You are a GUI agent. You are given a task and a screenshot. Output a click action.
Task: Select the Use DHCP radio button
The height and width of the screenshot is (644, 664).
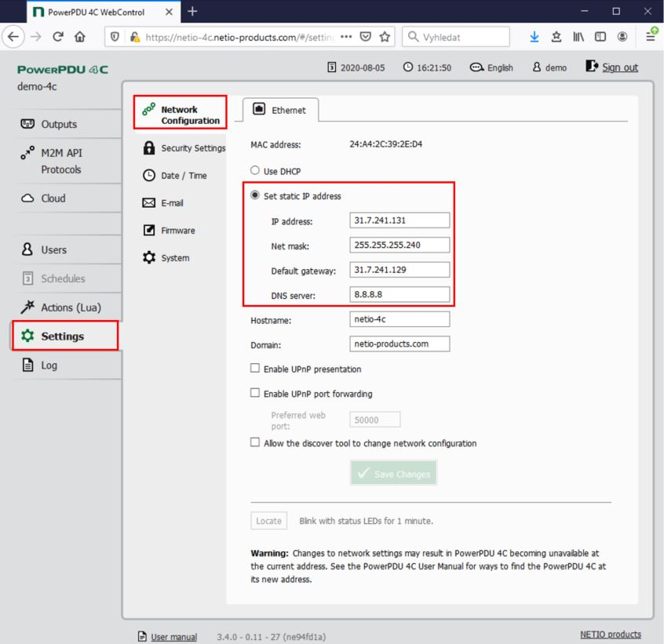coord(254,171)
